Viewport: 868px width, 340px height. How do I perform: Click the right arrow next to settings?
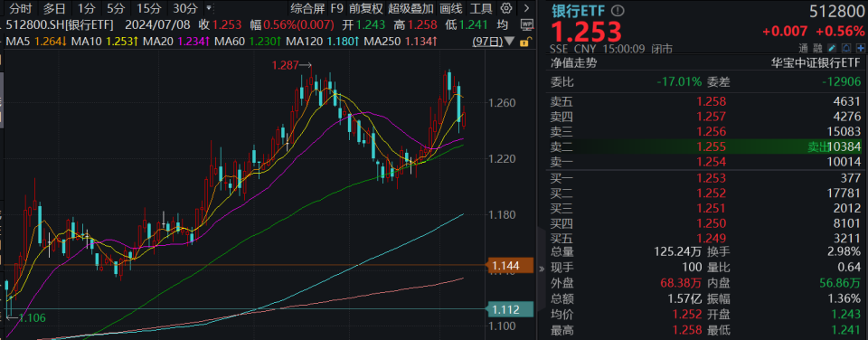[525, 8]
